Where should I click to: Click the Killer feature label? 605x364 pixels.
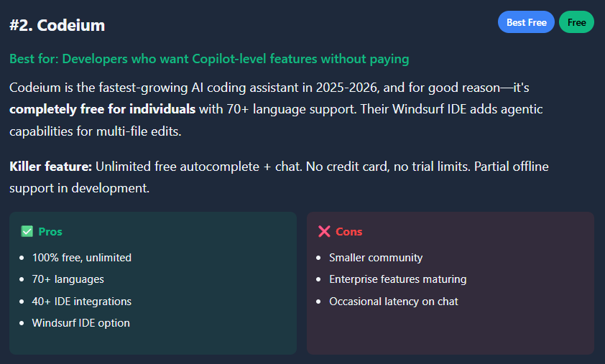[x=50, y=167]
